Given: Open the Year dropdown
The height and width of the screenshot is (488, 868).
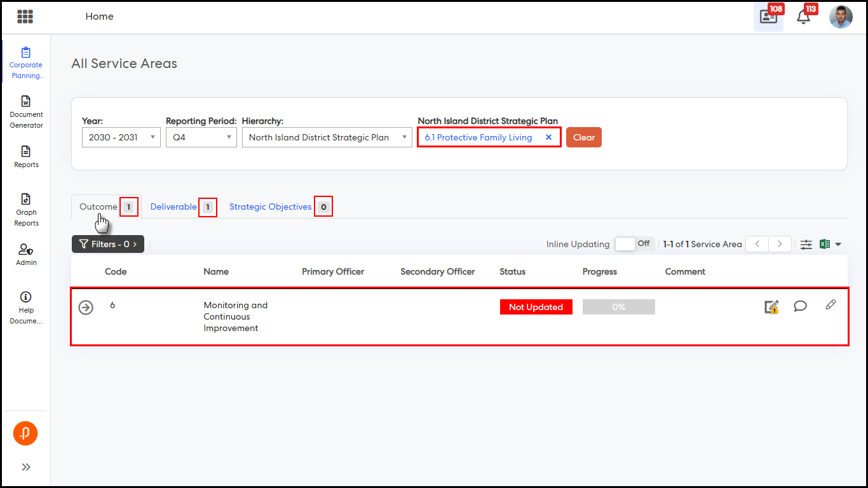Looking at the screenshot, I should click(x=121, y=137).
